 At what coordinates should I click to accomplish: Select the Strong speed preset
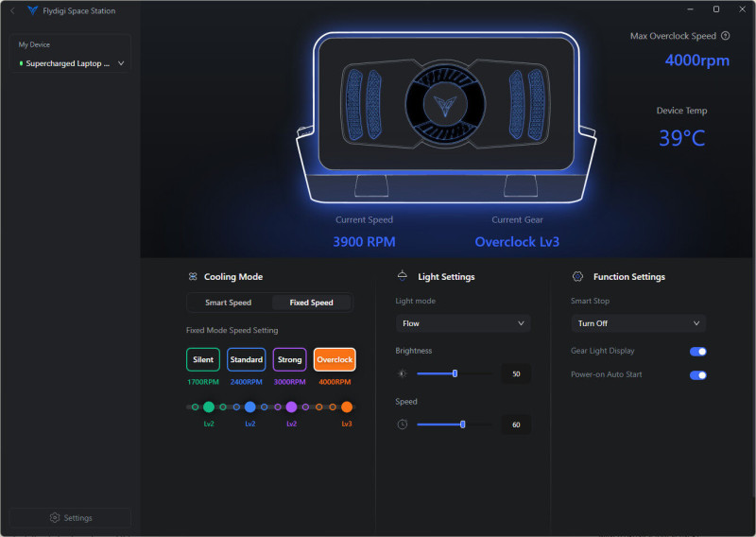(x=290, y=359)
